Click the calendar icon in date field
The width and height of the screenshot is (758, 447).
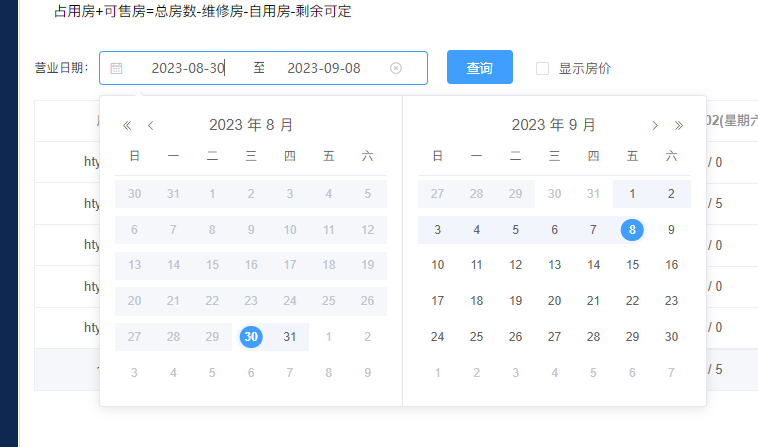(x=116, y=68)
